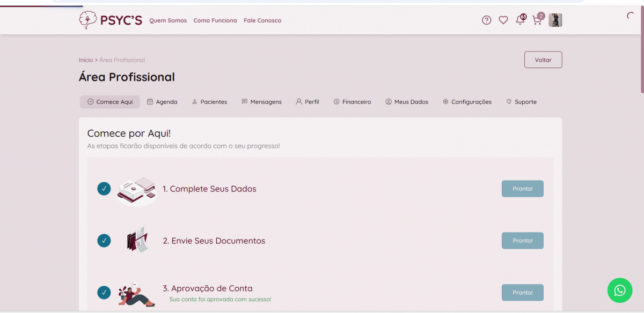Viewport: 644px width, 313px height.
Task: Open the shopping cart icon
Action: [537, 20]
